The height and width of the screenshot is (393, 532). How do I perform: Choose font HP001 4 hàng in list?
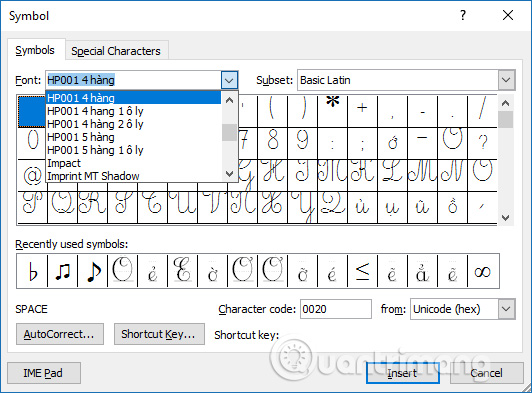click(x=133, y=98)
